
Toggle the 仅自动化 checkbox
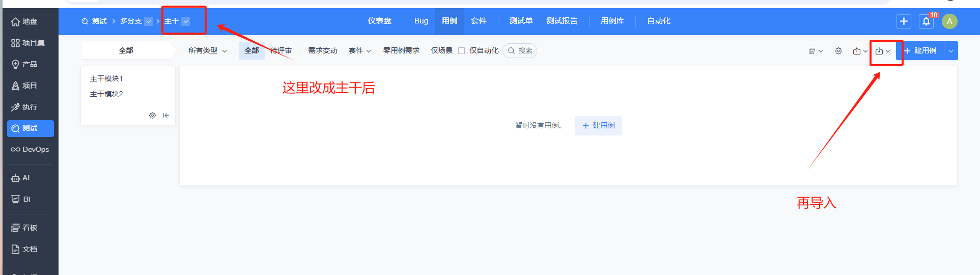462,50
